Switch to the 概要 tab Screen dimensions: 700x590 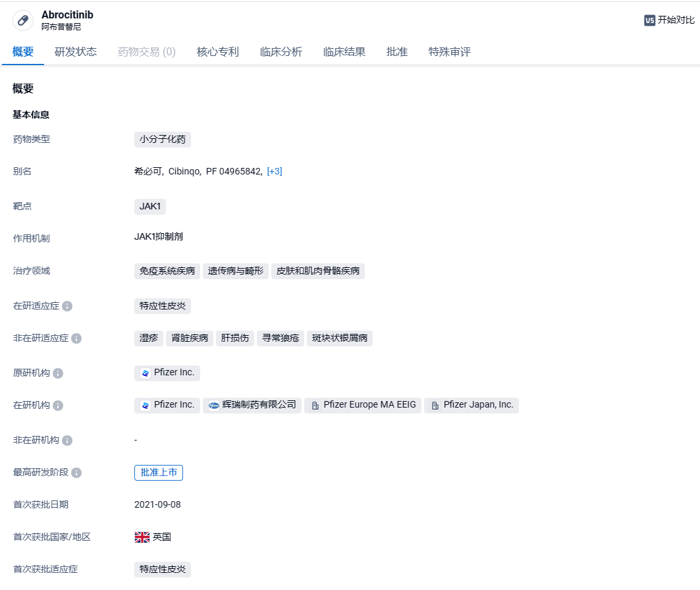(x=23, y=52)
